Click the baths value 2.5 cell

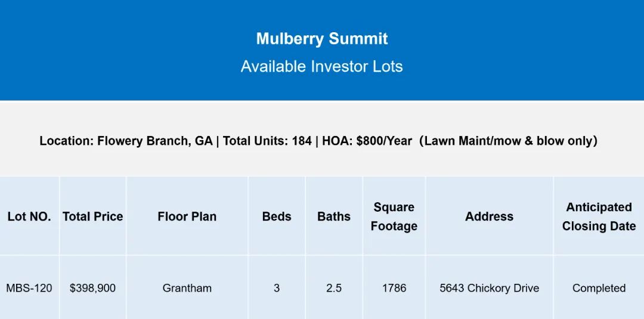pyautogui.click(x=334, y=288)
